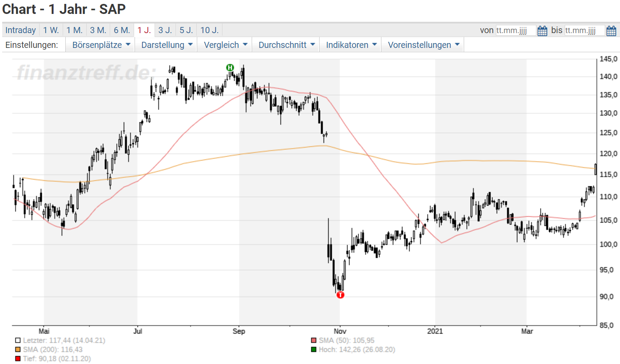
Task: Open the Börsenplätze dropdown
Action: (x=100, y=45)
